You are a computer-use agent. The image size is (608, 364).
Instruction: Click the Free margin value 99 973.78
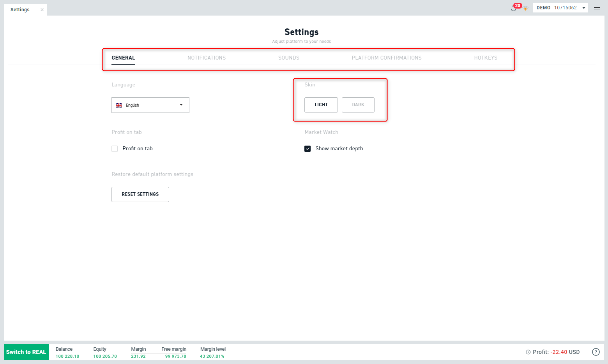click(176, 356)
